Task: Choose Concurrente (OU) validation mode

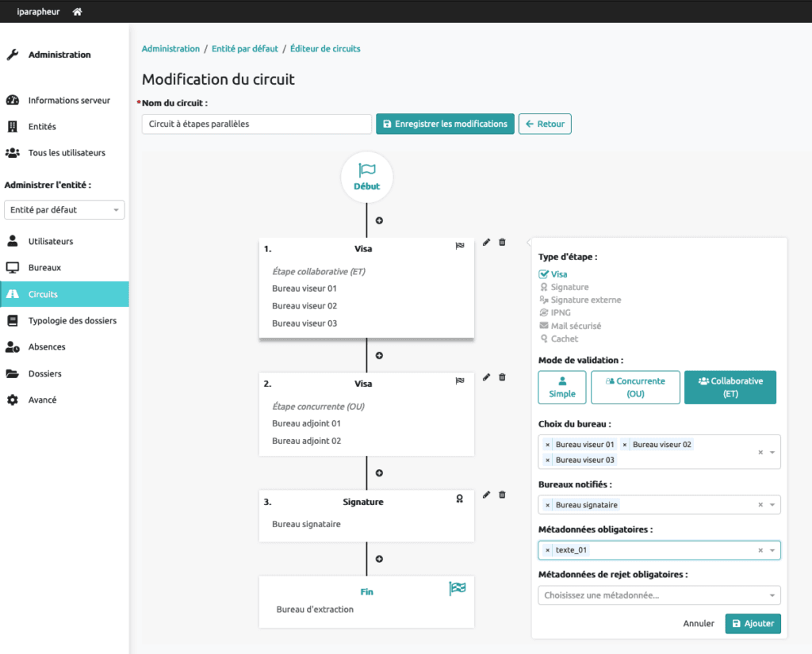Action: (635, 387)
